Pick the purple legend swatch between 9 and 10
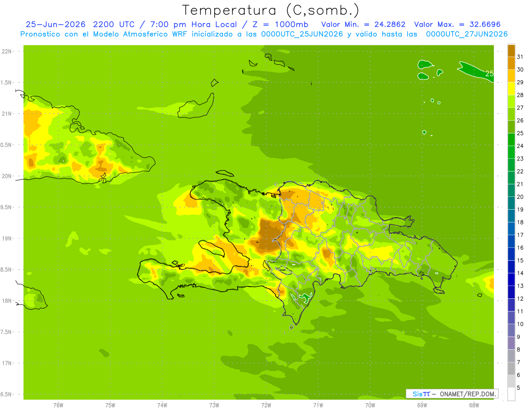This screenshot has height=411, width=532. coord(511,330)
